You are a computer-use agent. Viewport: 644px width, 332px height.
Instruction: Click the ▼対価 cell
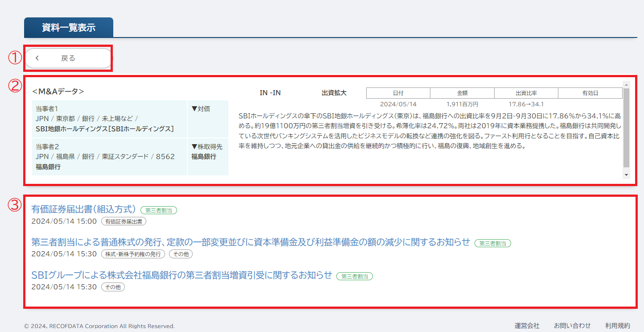[x=208, y=119]
